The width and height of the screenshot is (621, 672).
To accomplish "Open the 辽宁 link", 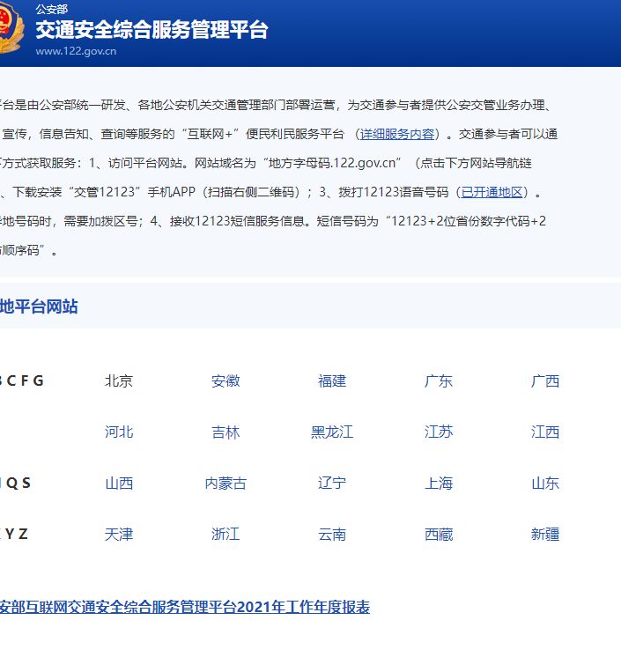I will (x=332, y=483).
